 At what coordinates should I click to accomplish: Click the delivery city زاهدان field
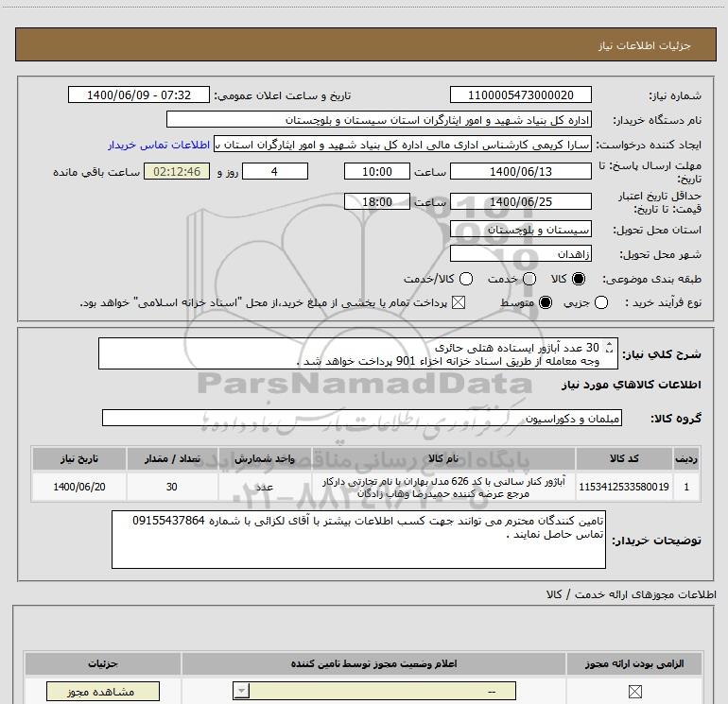pos(520,254)
